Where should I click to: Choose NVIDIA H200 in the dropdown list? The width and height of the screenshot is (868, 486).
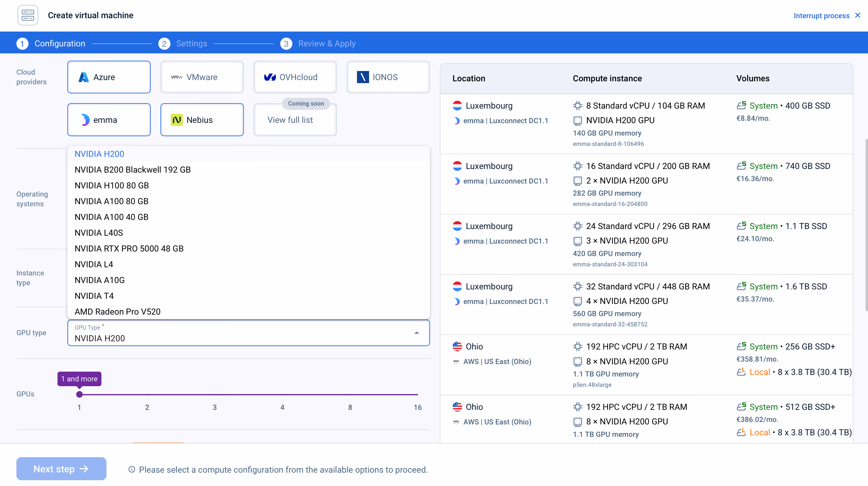[248, 154]
